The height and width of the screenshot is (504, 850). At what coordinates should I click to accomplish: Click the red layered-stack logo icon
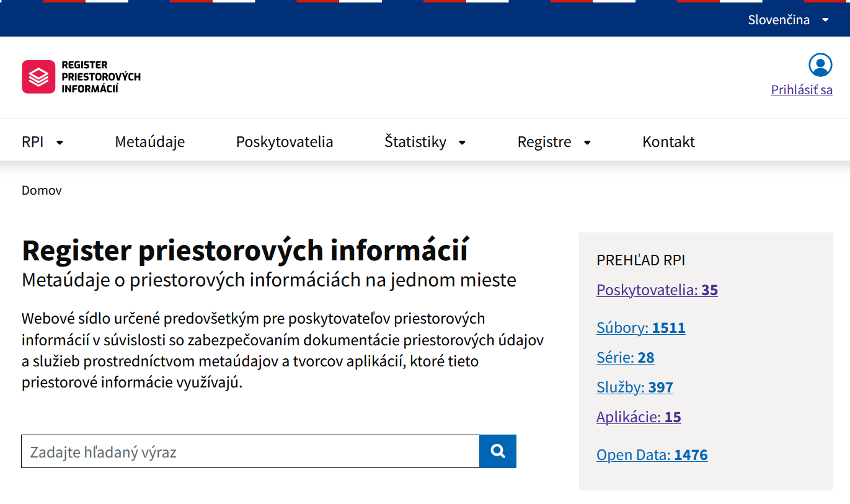tap(38, 77)
